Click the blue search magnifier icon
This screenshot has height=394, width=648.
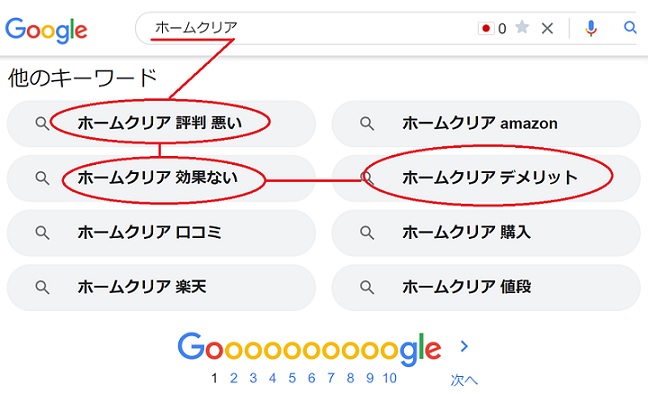(630, 27)
